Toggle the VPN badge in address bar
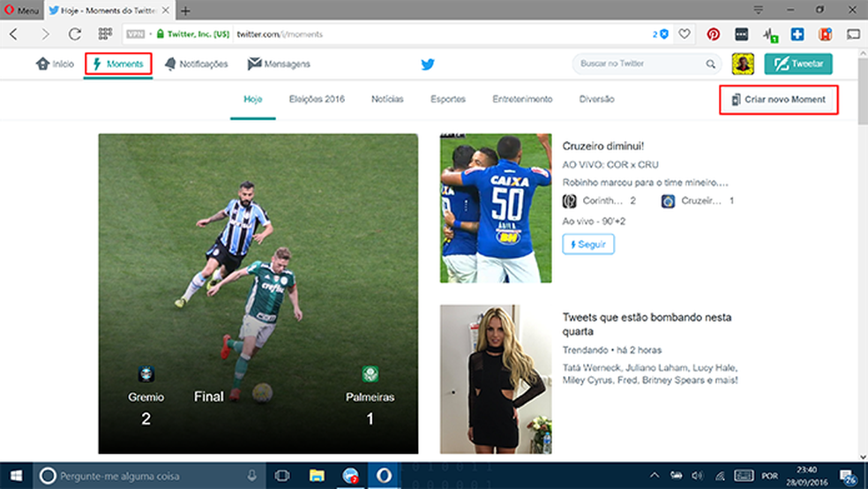 tap(136, 34)
